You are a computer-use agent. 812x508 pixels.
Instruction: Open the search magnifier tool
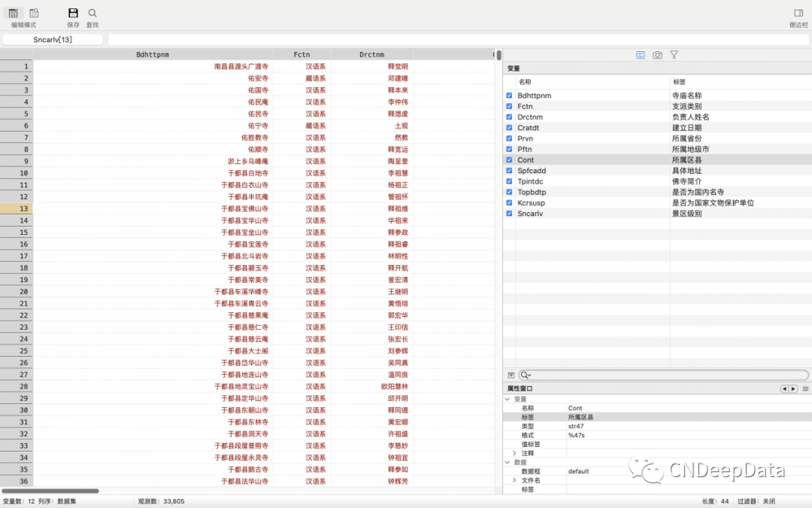[92, 13]
